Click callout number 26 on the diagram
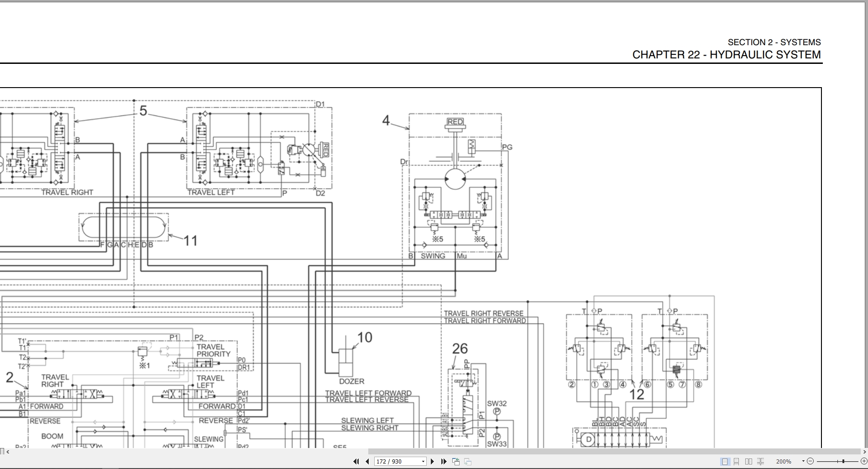Viewport: 868px width, 469px height. coord(460,349)
